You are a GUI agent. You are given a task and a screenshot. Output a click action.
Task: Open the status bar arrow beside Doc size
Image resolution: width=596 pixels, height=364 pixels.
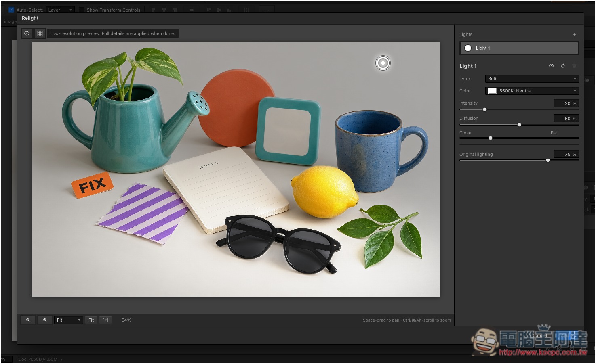(61, 359)
